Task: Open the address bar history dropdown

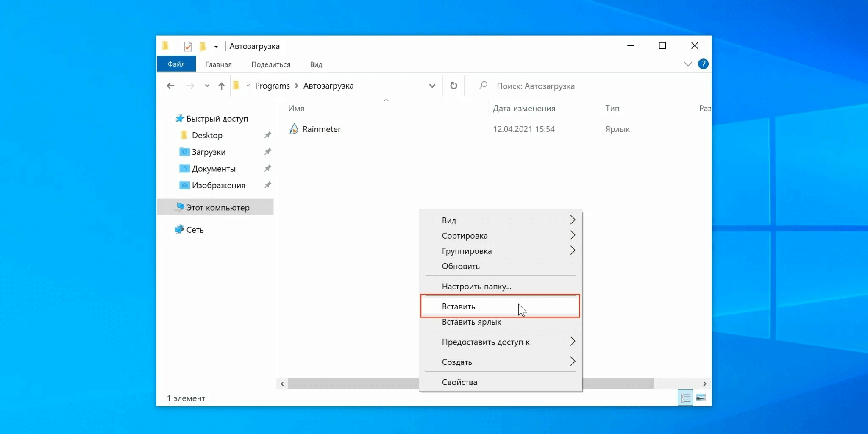Action: coord(432,86)
